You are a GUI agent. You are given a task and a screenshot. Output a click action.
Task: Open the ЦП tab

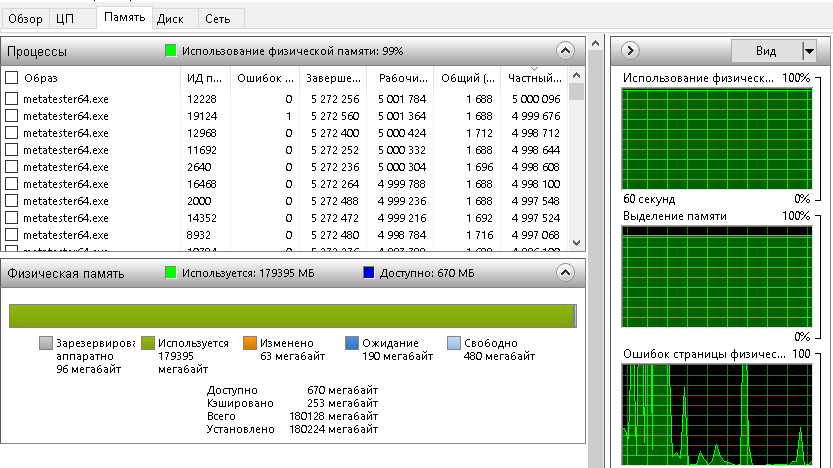(x=65, y=18)
